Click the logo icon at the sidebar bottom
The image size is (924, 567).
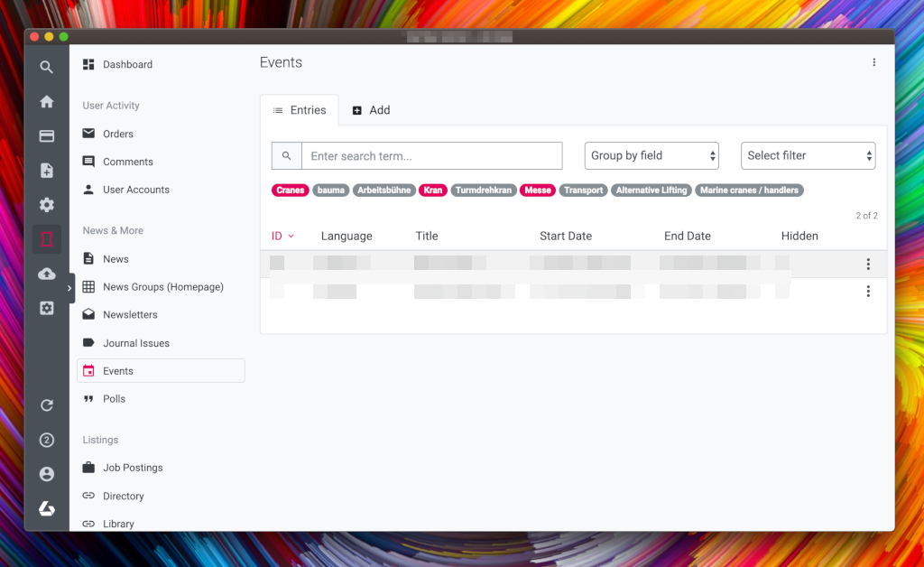[x=47, y=508]
